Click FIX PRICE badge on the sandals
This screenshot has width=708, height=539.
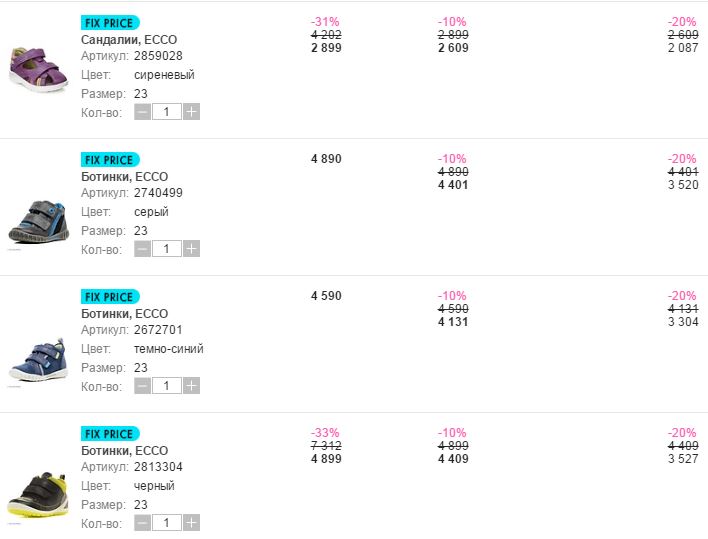110,23
